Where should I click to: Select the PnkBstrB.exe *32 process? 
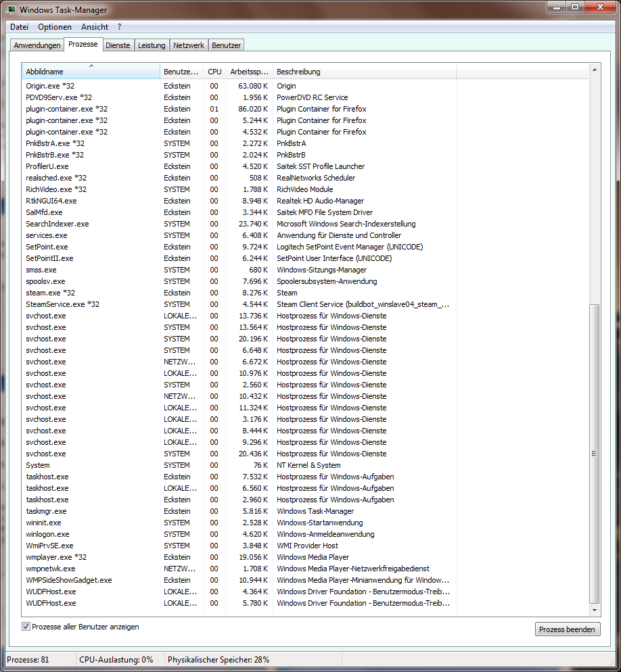click(239, 155)
